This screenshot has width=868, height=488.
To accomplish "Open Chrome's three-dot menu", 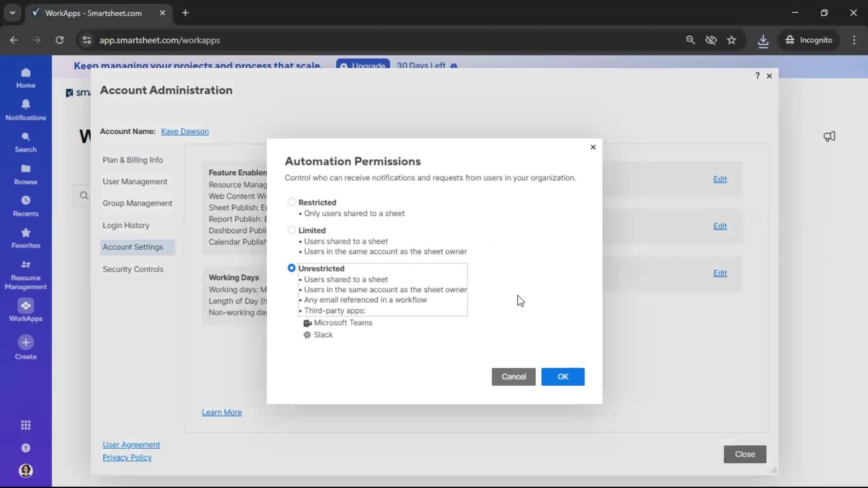I will (854, 40).
